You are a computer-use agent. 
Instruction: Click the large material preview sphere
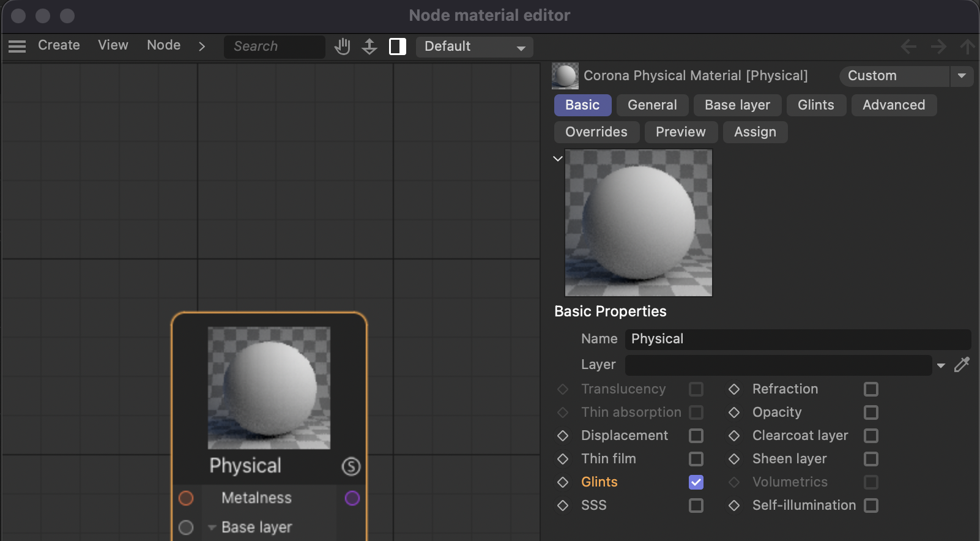(639, 223)
